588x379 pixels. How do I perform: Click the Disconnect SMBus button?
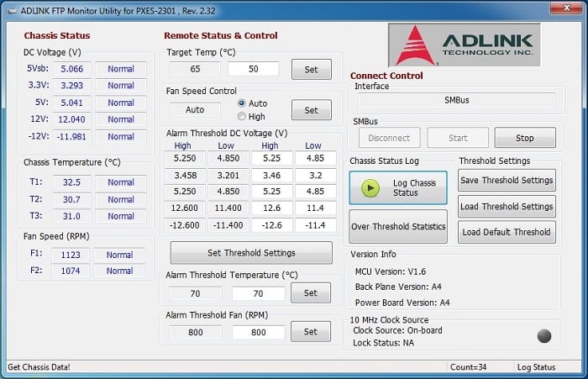[389, 138]
